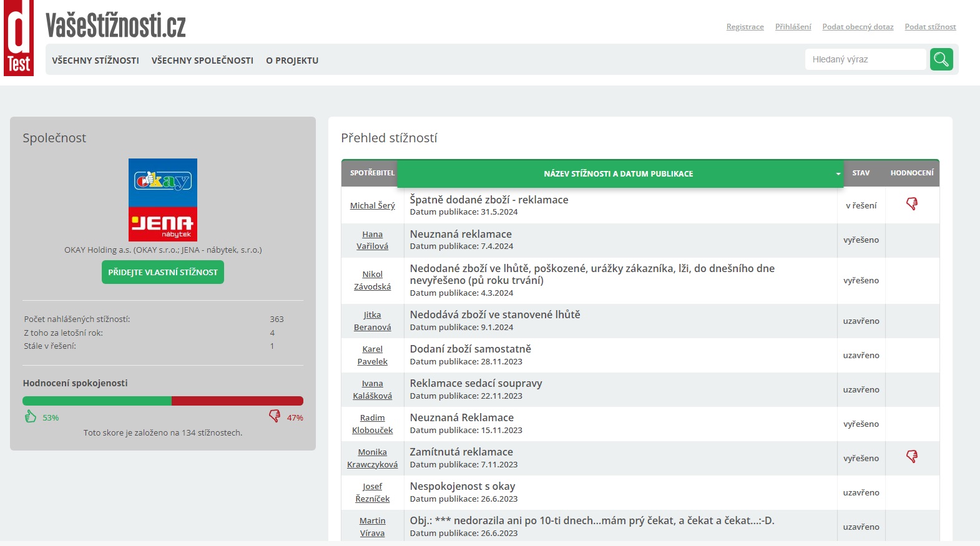Click the green search magnifier button
Image resolution: width=980 pixels, height=546 pixels.
coord(941,59)
